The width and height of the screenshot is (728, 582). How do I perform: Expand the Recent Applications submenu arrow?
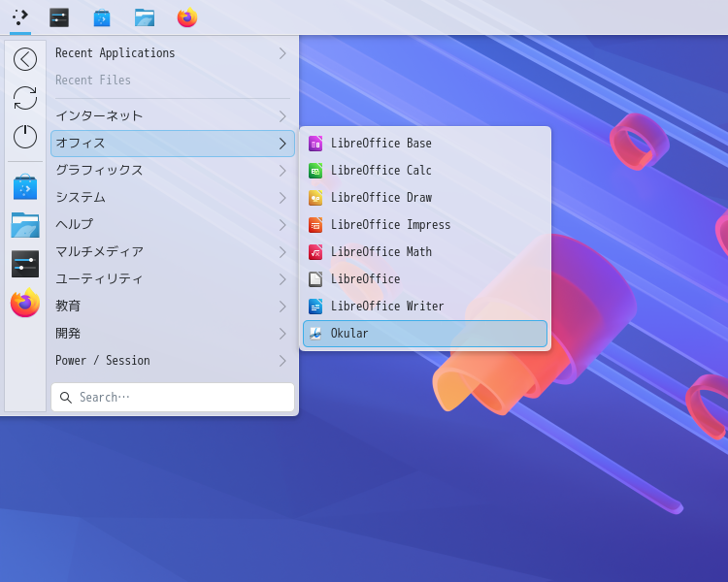282,53
